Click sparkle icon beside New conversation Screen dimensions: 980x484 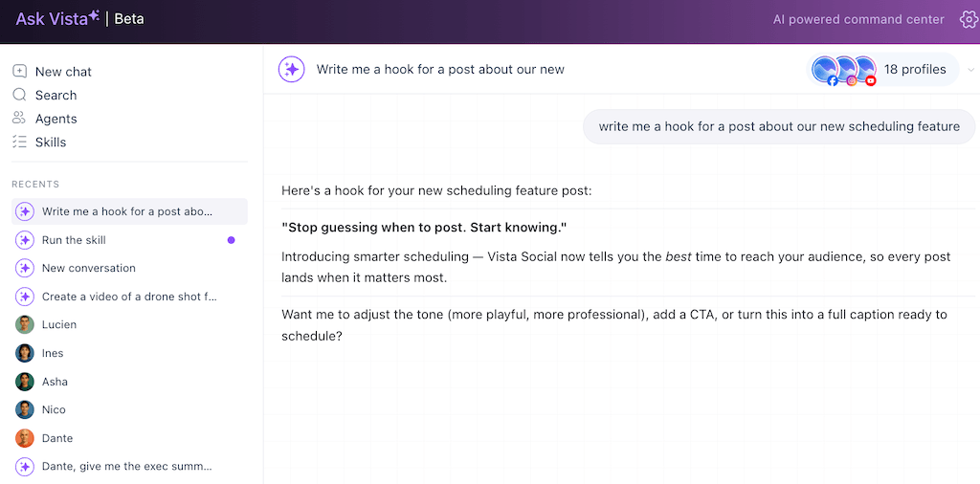(x=24, y=268)
